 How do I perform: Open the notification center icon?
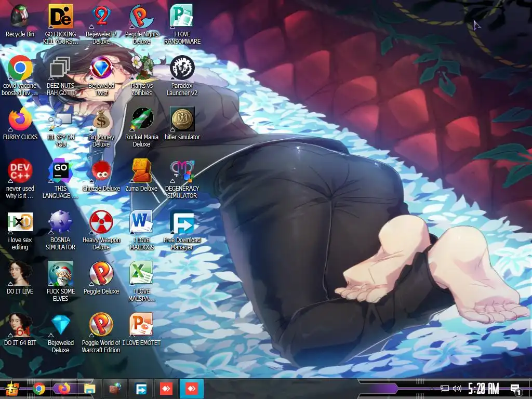[516, 390]
